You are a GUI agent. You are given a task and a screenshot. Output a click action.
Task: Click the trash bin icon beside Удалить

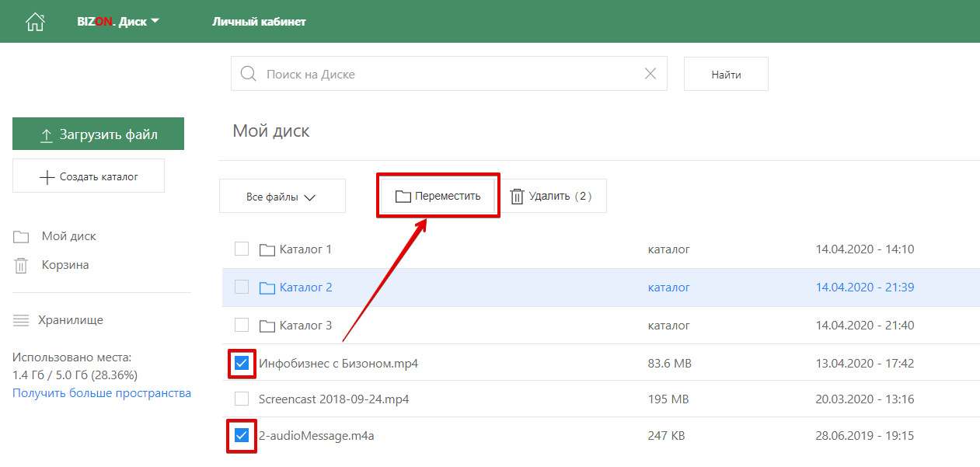(517, 197)
